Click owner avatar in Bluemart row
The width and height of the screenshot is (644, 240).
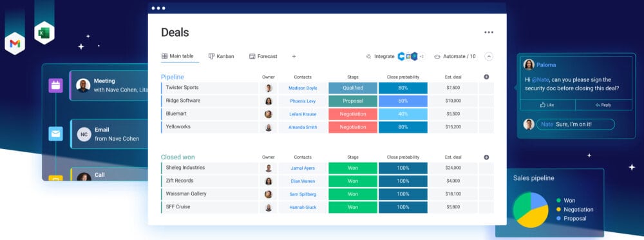[x=269, y=114]
